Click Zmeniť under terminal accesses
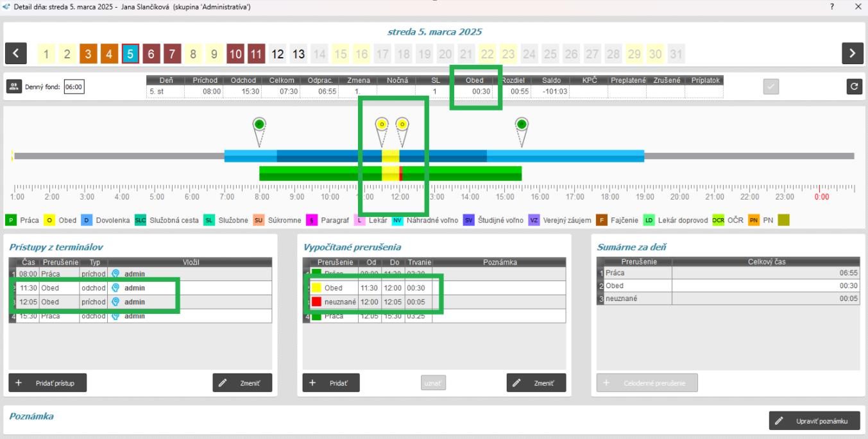 (242, 383)
